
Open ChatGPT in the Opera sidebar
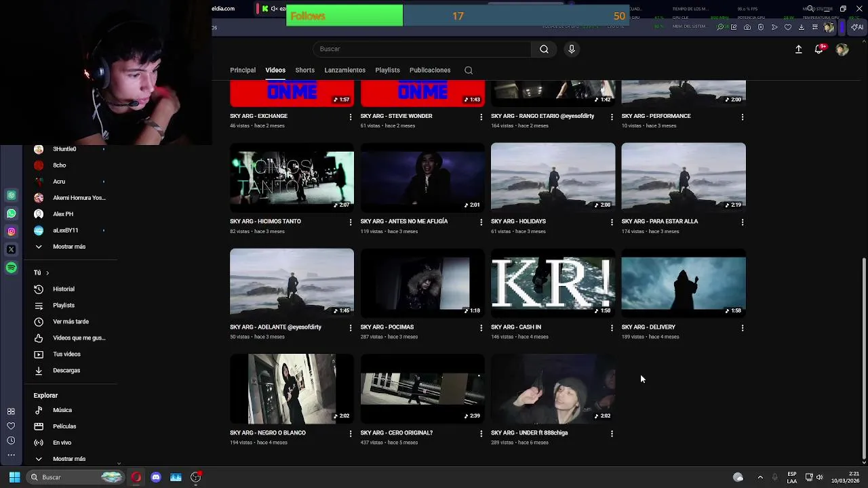point(11,195)
